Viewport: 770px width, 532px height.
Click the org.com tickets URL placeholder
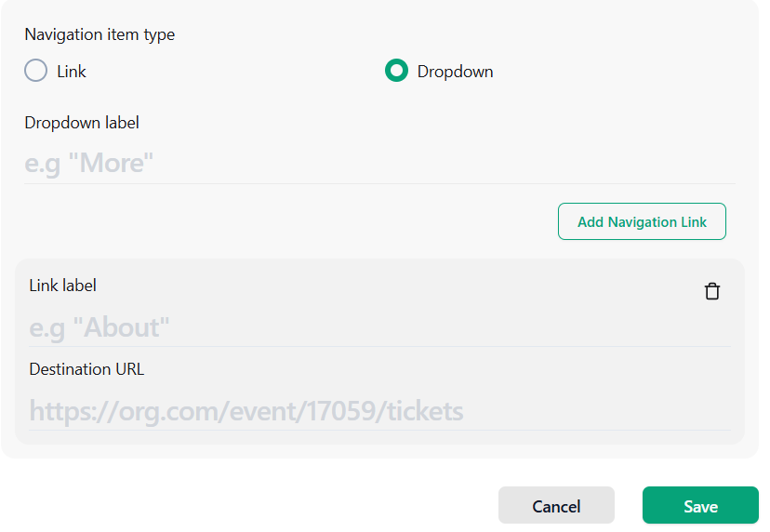[x=246, y=411]
